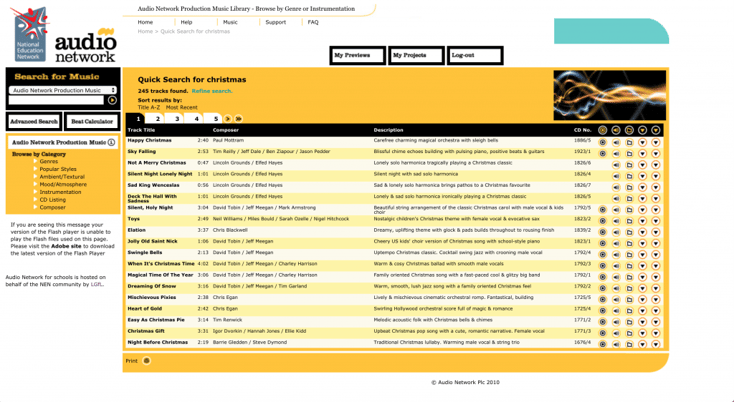Preview When It's Christmas Time with speaker icon
This screenshot has width=734, height=402.
coord(616,266)
